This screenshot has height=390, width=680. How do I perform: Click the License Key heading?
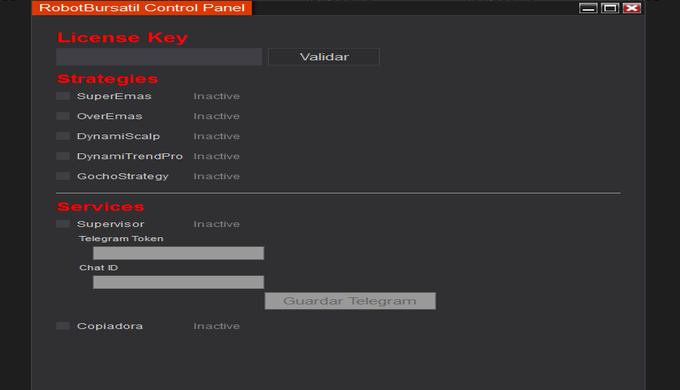122,38
